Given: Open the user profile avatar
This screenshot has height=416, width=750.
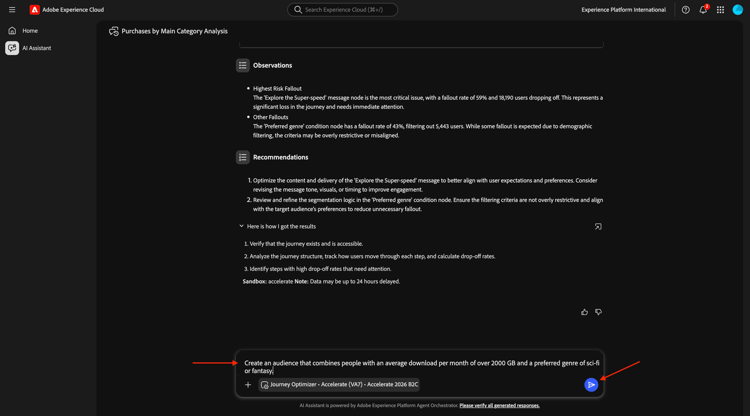Looking at the screenshot, I should [x=738, y=10].
